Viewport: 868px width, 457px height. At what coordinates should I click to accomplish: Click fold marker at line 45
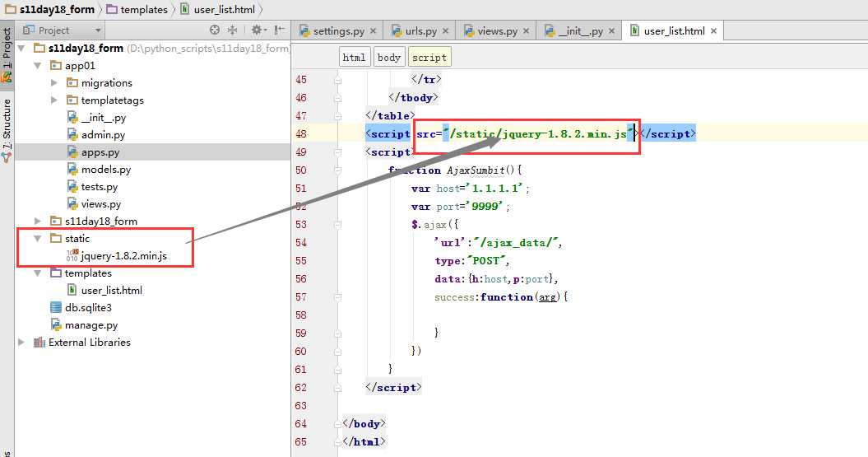(337, 80)
